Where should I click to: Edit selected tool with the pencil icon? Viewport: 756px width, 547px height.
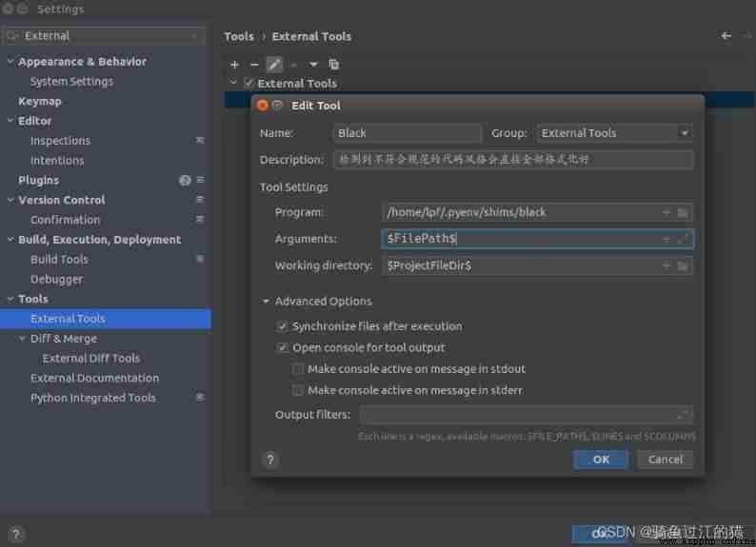[x=274, y=65]
